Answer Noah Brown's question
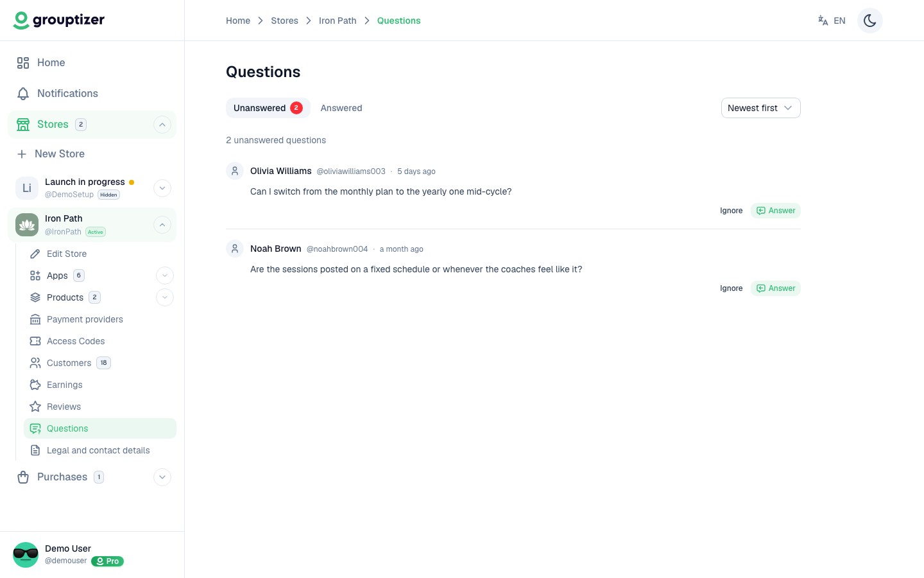924x578 pixels. click(775, 288)
